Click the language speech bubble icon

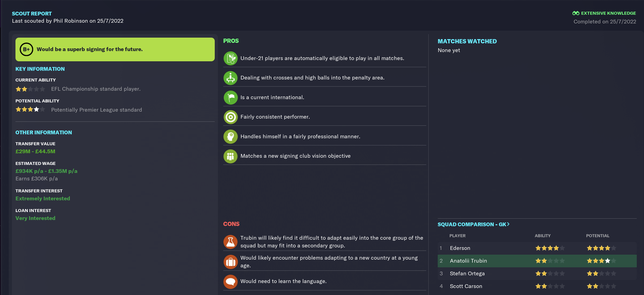point(230,282)
